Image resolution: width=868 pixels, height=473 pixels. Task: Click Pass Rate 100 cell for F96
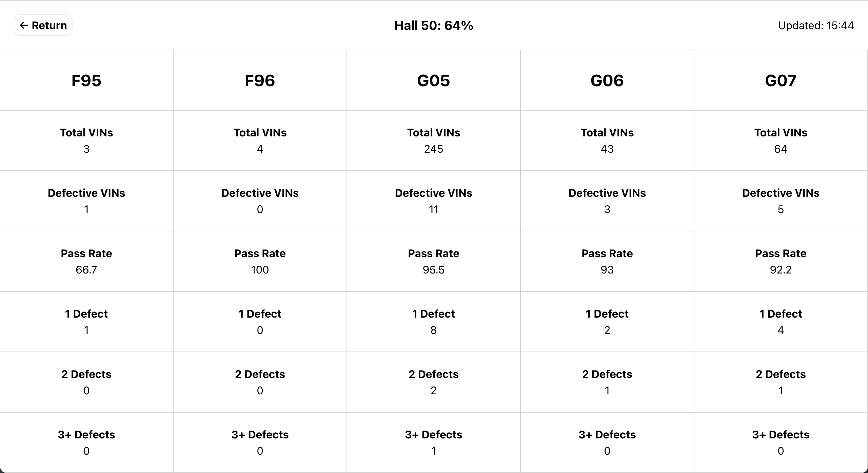coord(260,261)
